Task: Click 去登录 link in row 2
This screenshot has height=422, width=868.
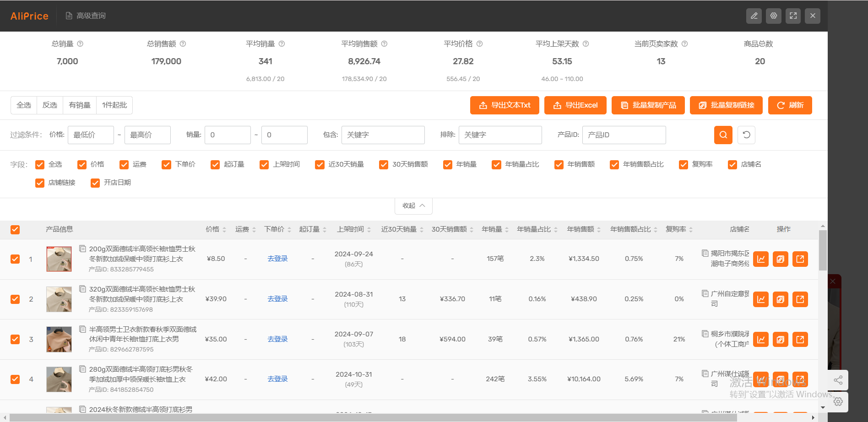Action: [278, 299]
